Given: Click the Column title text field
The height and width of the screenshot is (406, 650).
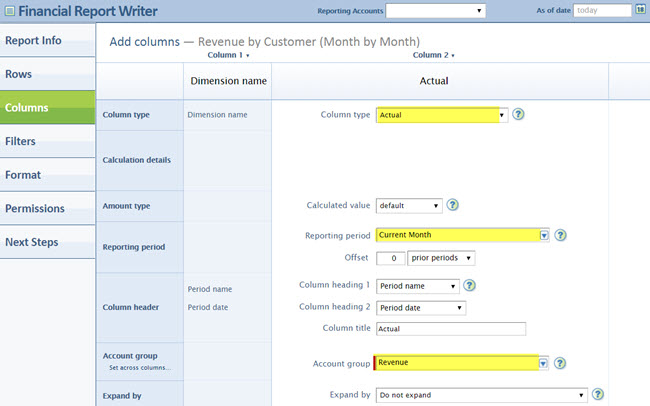Looking at the screenshot, I should click(x=450, y=329).
